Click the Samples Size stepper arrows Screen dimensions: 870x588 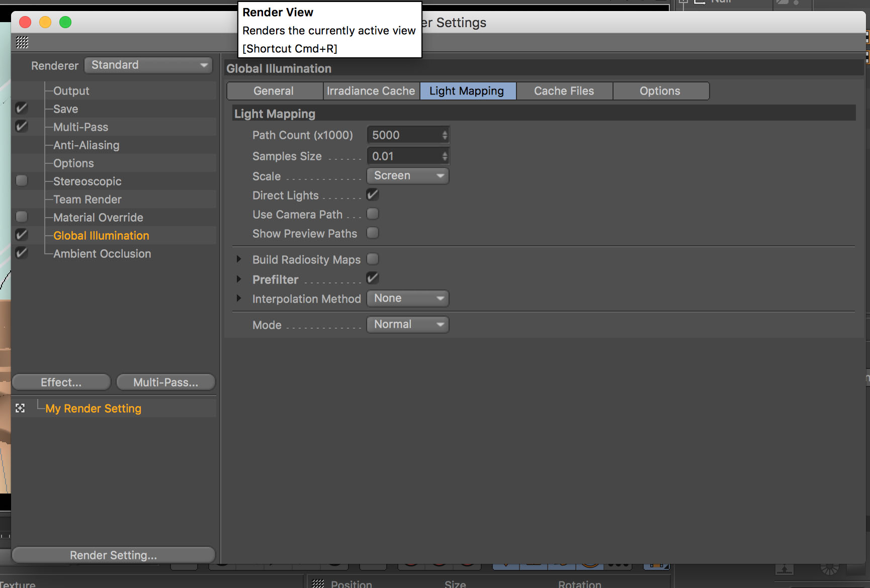[445, 156]
